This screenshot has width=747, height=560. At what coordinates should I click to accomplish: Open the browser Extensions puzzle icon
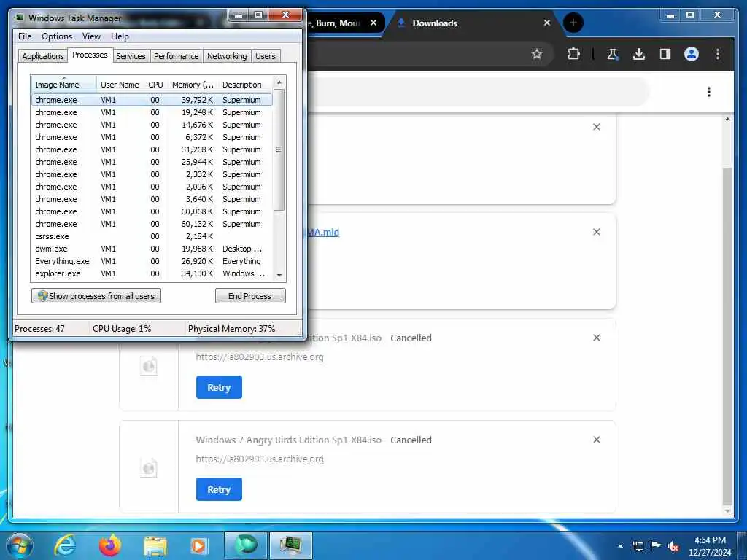point(573,54)
